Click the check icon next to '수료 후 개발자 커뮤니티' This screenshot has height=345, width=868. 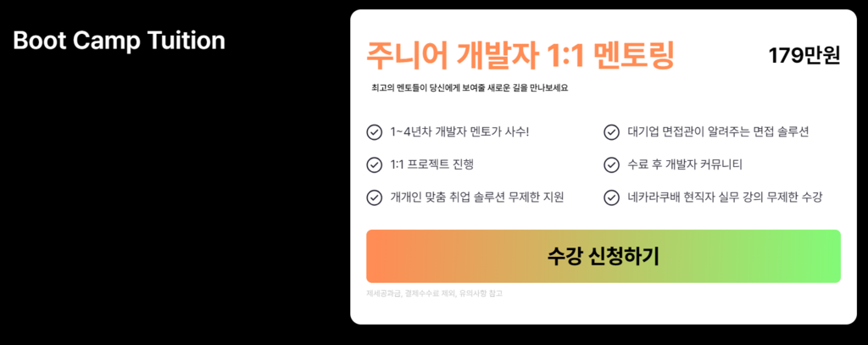pos(611,164)
